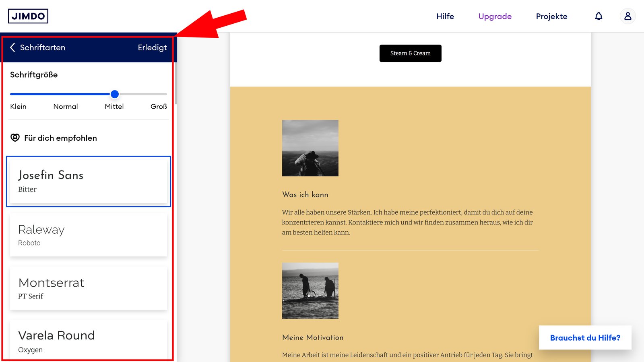Screen dimensions: 644x362
Task: Select the Varela Round Oxygen font pairing
Action: 88,340
